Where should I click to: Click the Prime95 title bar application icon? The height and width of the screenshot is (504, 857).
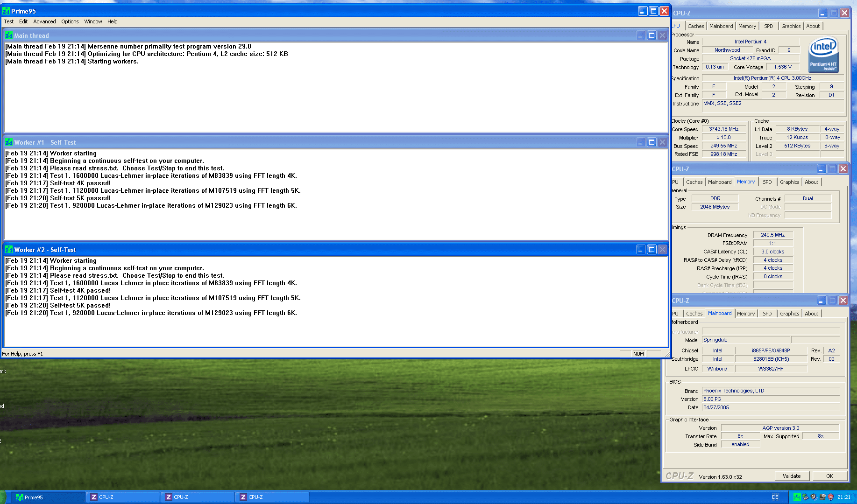pyautogui.click(x=6, y=11)
